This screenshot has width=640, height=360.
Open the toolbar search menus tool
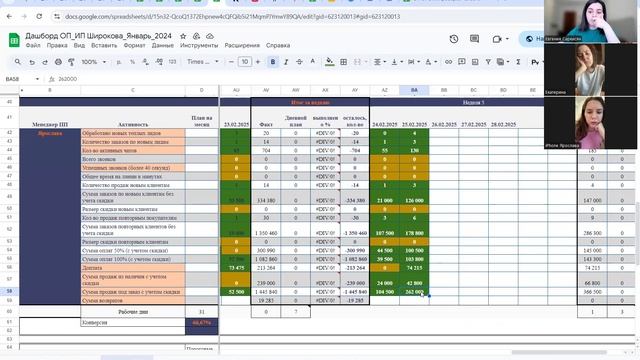tap(18, 62)
